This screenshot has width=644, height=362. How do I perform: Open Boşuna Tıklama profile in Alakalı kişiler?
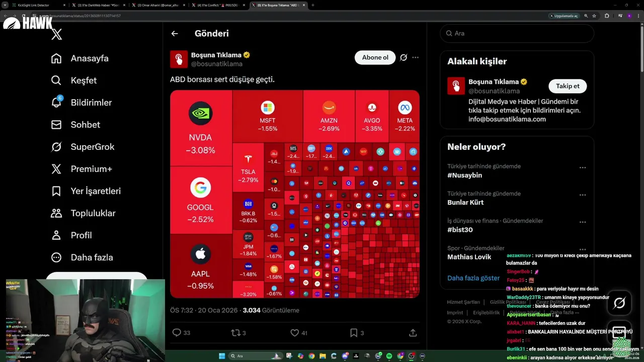[x=494, y=81]
